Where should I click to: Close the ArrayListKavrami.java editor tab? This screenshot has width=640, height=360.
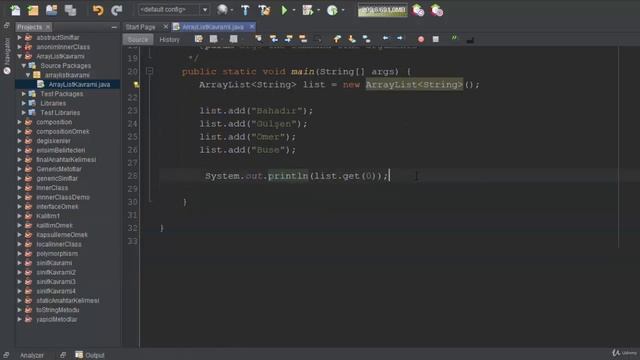pos(252,27)
